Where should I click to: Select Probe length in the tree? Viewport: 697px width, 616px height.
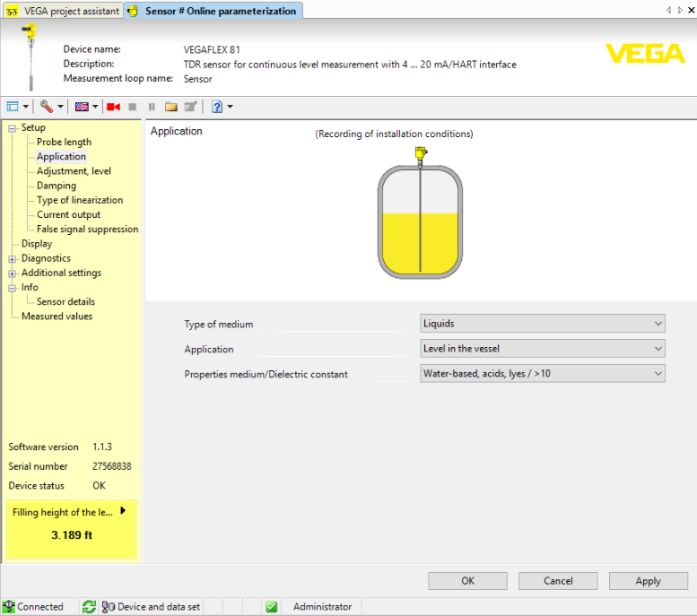pyautogui.click(x=64, y=143)
